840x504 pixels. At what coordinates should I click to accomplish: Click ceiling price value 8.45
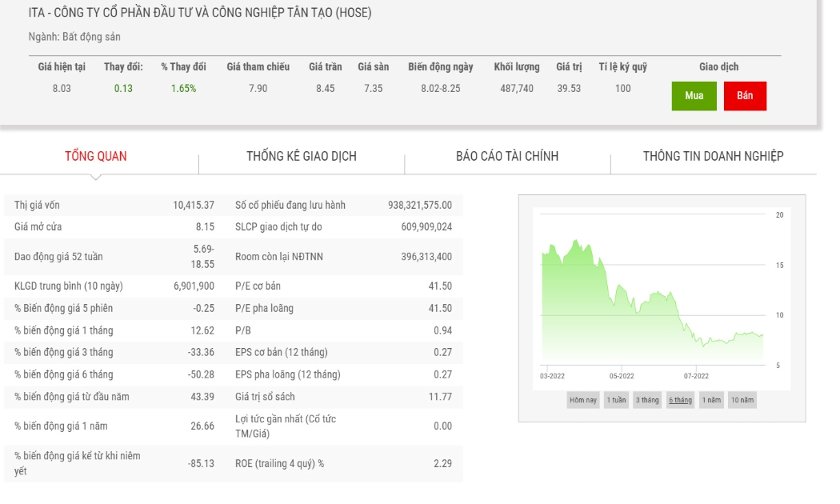325,88
